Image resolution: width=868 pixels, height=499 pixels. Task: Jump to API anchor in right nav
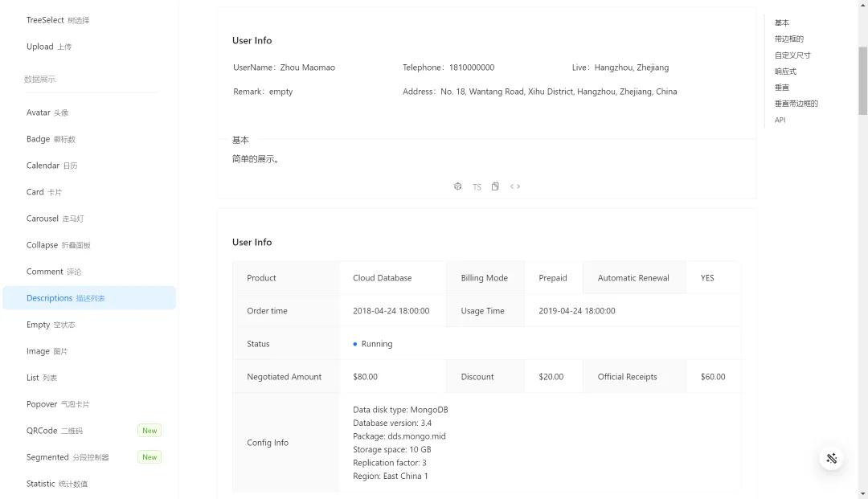(780, 121)
